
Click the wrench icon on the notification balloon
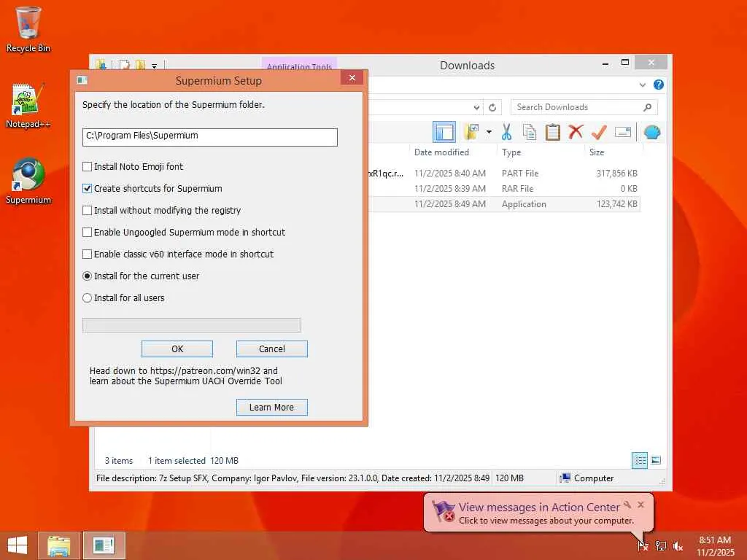tap(627, 505)
